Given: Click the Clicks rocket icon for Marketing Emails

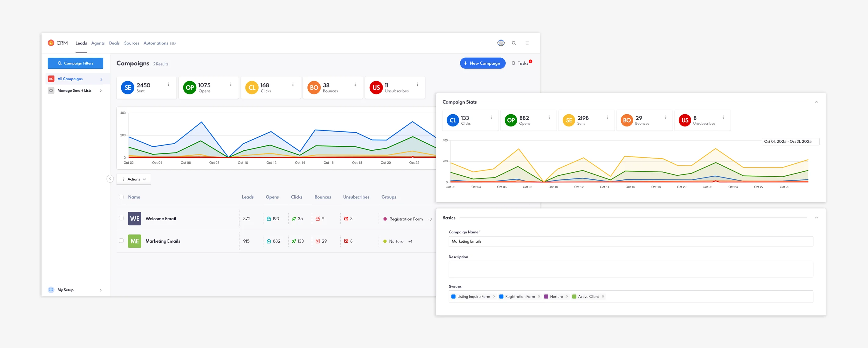Looking at the screenshot, I should click(293, 241).
